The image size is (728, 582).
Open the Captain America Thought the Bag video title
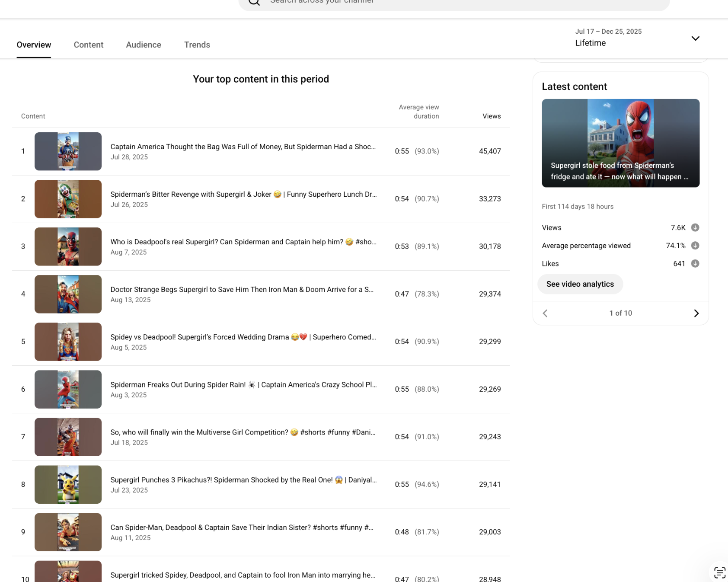click(x=243, y=147)
